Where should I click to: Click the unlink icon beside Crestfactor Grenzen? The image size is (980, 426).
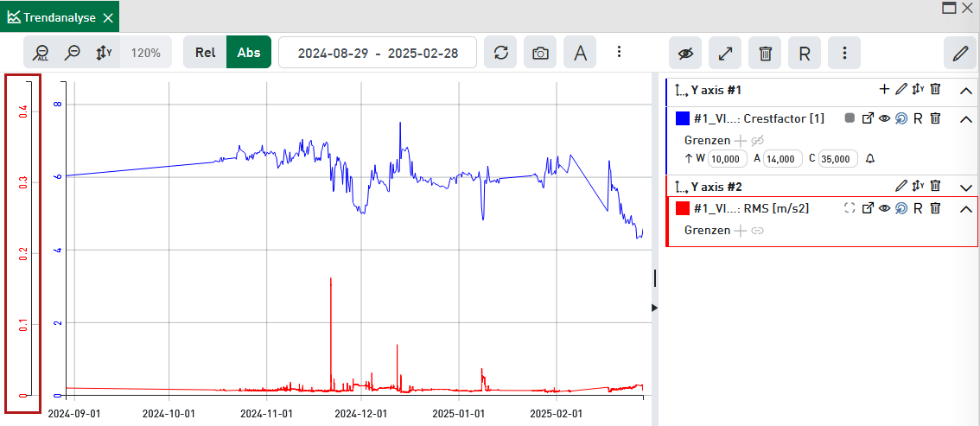pyautogui.click(x=758, y=140)
